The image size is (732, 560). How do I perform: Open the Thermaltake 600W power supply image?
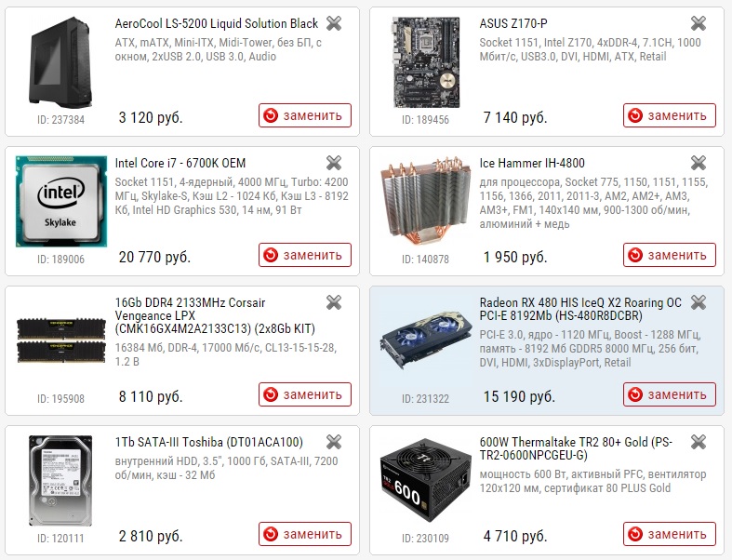[426, 481]
